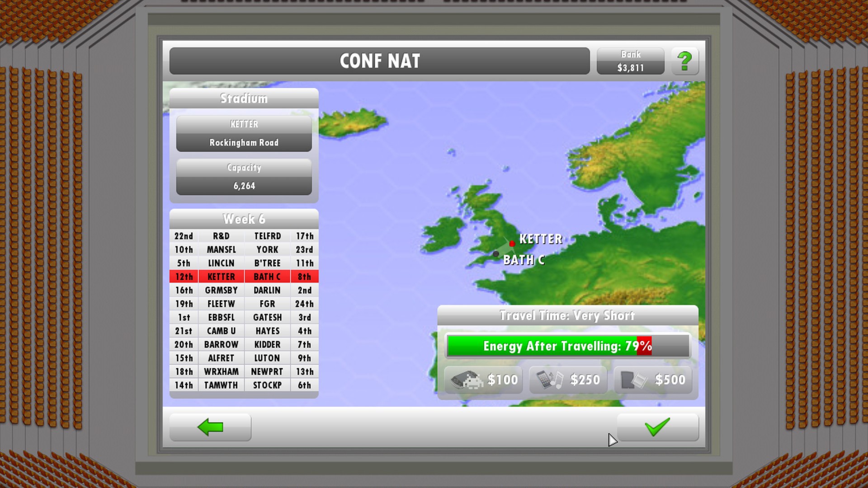Click the Travel Time: Very Short banner
The height and width of the screenshot is (488, 868).
click(567, 316)
